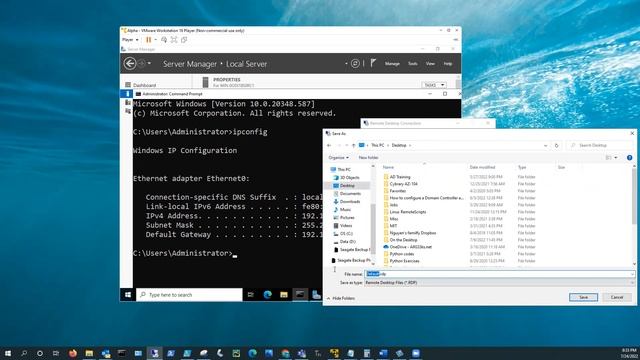Screen dimensions: 640x360
Task: Click New folder button
Action: coord(368,158)
